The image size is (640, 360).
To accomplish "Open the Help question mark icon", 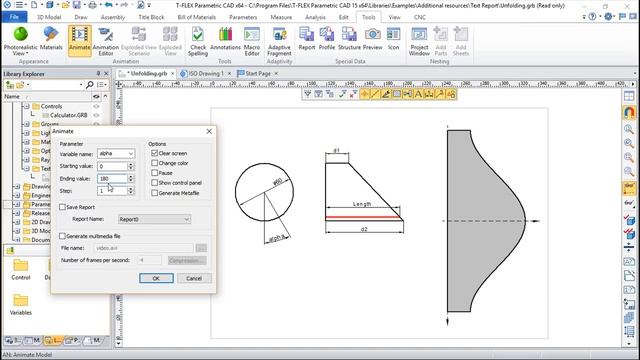I will [x=592, y=17].
